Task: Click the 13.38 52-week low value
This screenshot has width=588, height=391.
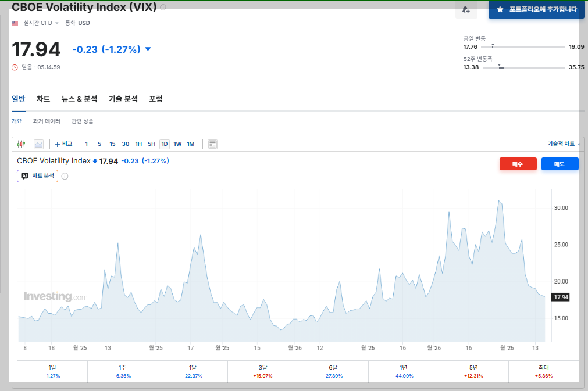Action: click(471, 67)
